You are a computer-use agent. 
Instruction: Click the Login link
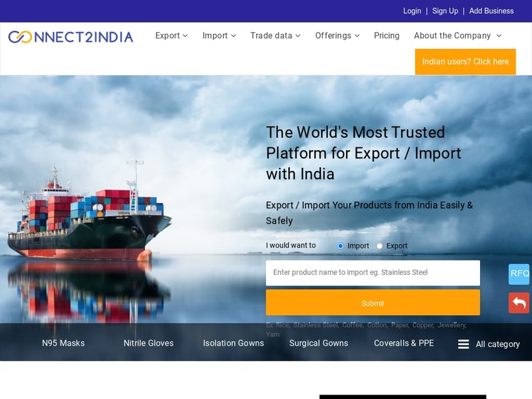tap(412, 11)
